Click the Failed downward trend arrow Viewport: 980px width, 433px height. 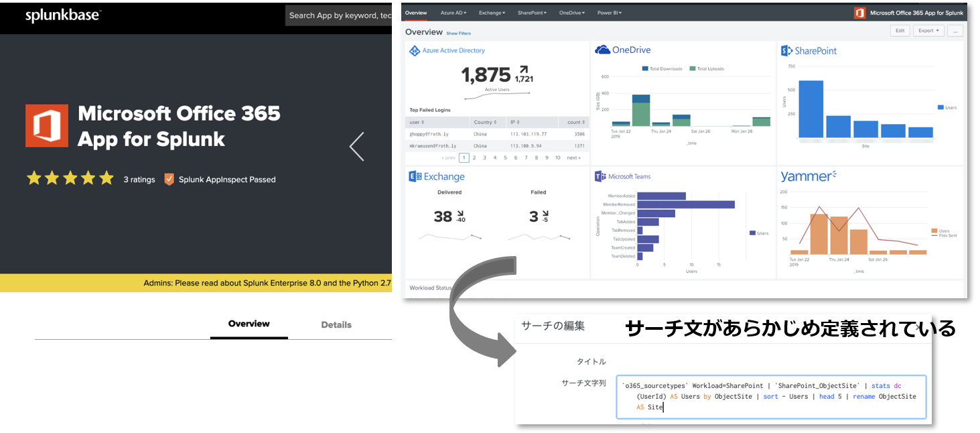[x=545, y=212]
